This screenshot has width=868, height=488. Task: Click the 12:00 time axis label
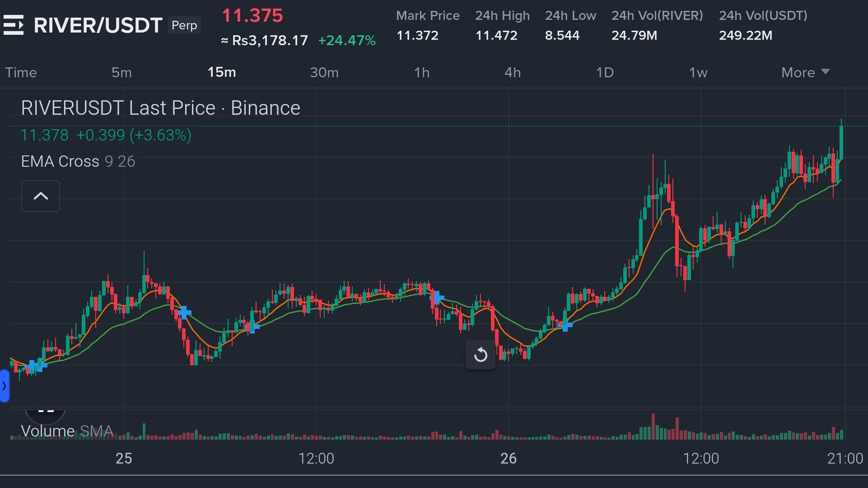(316, 459)
